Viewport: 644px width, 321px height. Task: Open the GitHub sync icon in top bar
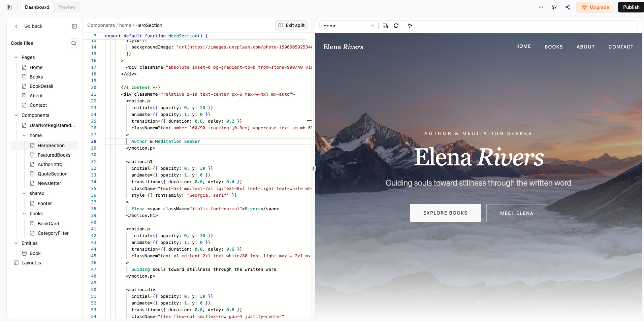554,7
